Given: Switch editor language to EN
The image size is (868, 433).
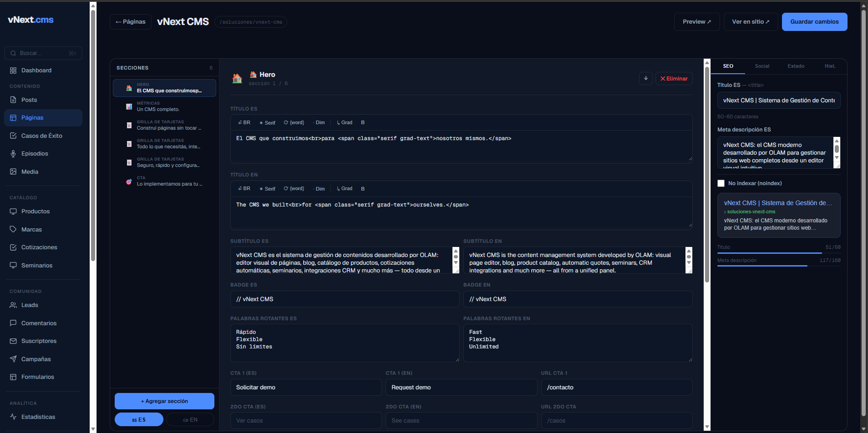Looking at the screenshot, I should [x=190, y=419].
